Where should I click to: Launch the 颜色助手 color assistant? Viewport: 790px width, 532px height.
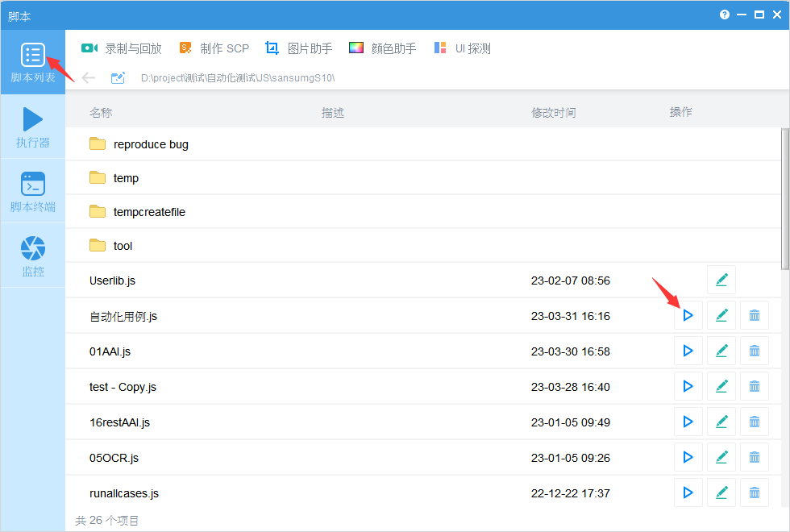pyautogui.click(x=382, y=48)
